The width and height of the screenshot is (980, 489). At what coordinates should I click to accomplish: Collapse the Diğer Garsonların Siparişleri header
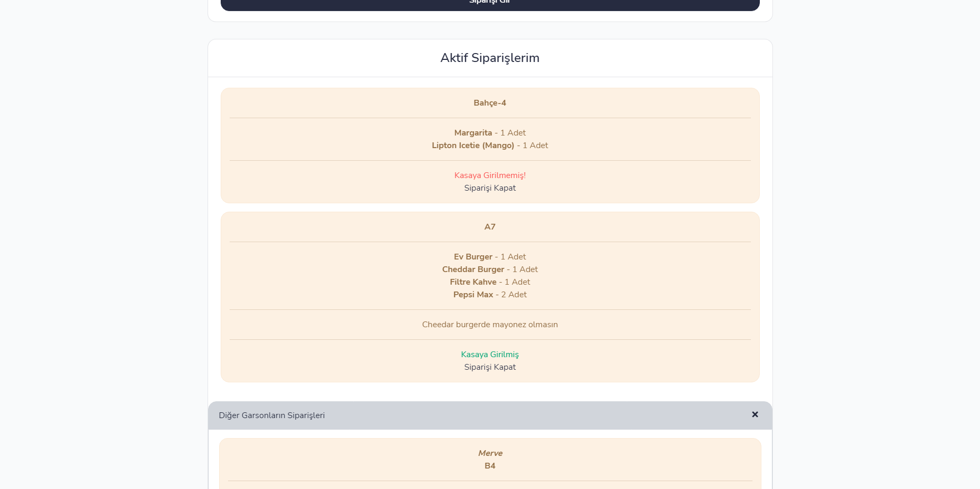[x=490, y=415]
